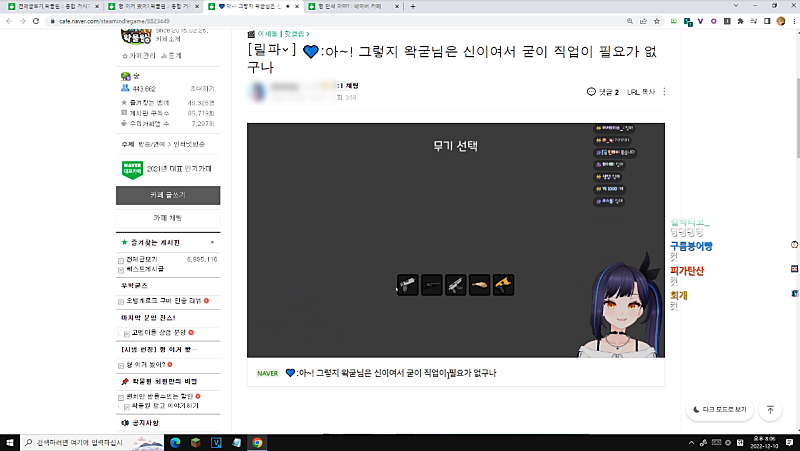Go back with the browser back arrow
The height and width of the screenshot is (451, 800).
9,21
